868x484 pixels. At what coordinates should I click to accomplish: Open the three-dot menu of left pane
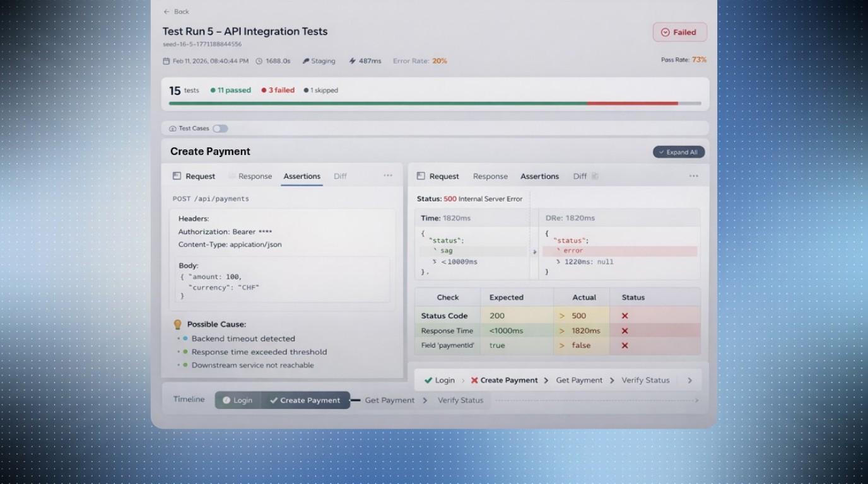388,175
